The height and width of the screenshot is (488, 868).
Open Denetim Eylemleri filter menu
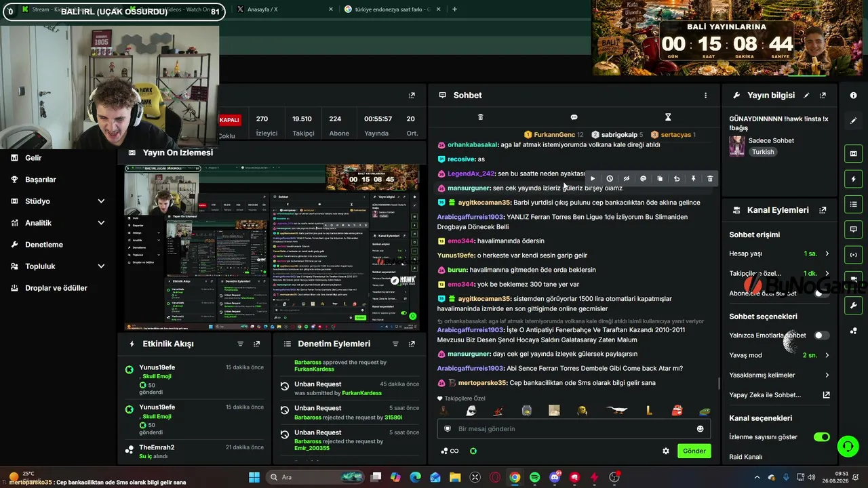coord(395,344)
